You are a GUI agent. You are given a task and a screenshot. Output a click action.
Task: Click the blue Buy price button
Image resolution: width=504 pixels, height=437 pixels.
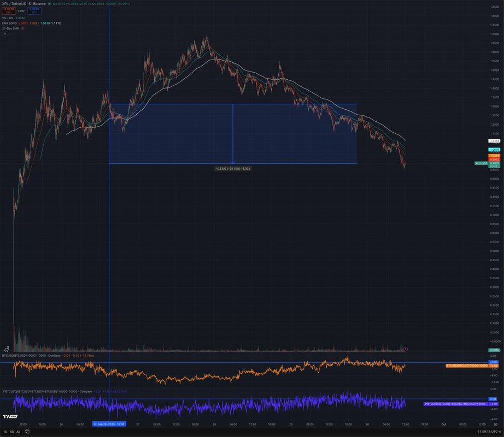(x=34, y=10)
